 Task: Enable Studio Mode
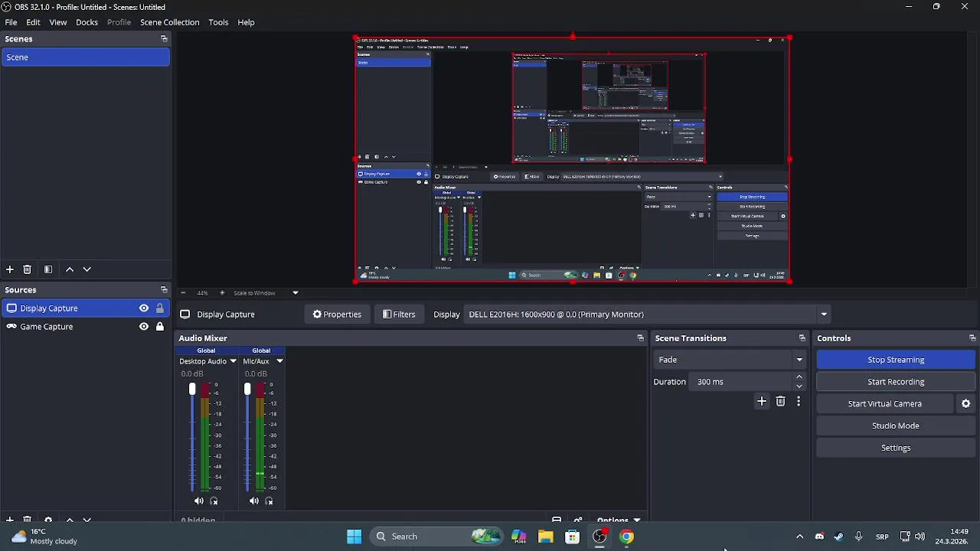[896, 425]
